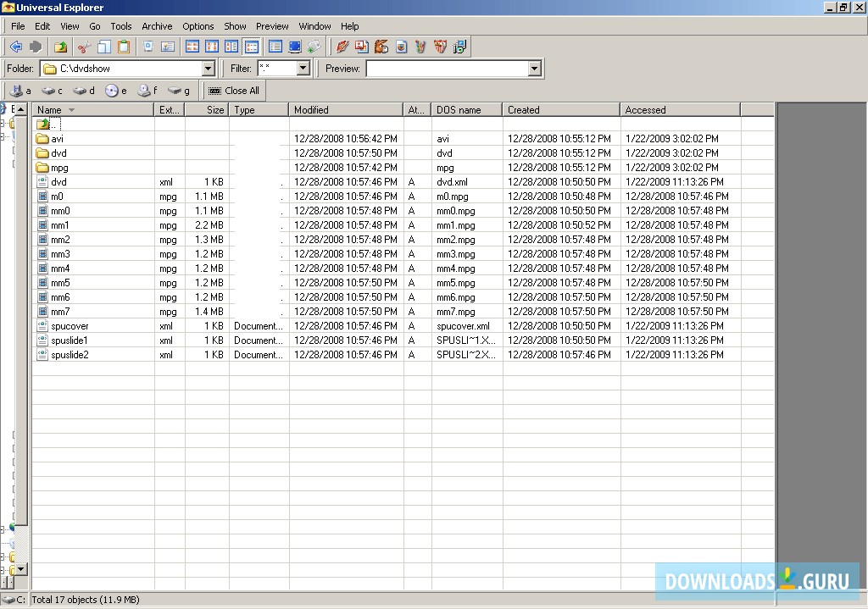Click the Copy pages icon

tap(103, 47)
